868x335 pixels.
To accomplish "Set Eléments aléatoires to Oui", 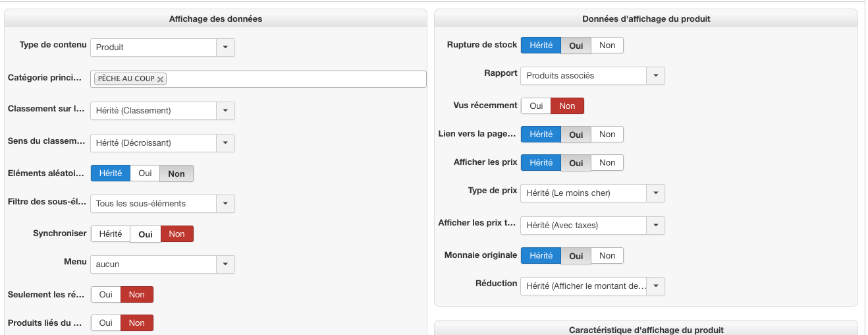I will point(145,173).
